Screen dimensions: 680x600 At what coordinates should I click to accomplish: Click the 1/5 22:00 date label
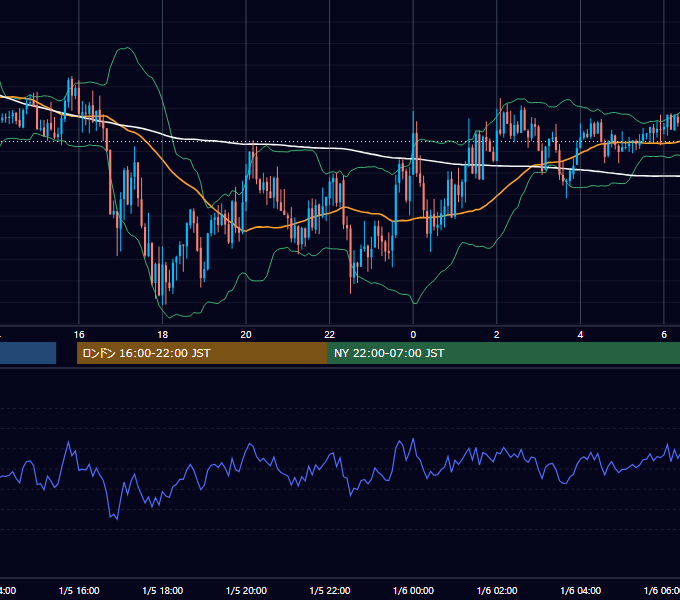pos(330,590)
